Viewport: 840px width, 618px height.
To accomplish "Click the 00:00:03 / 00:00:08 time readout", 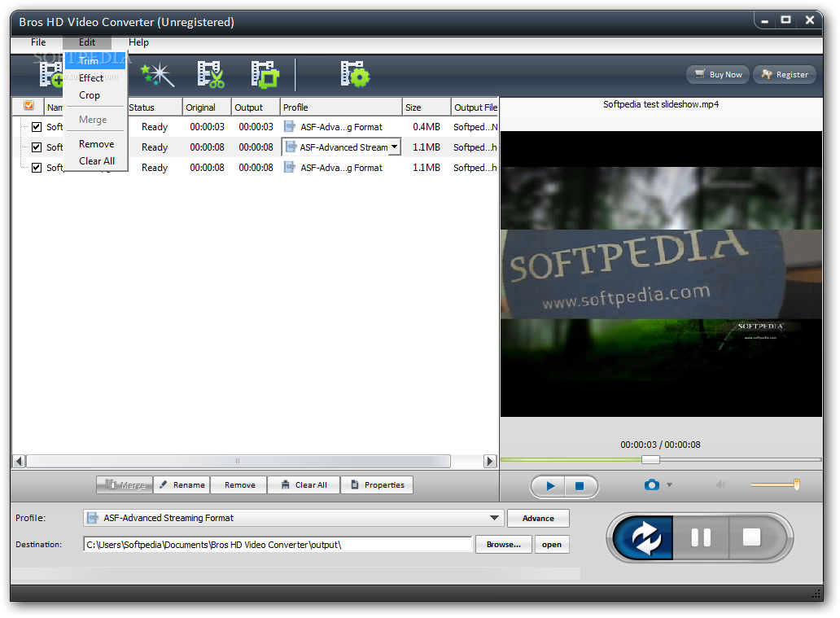I will point(660,445).
